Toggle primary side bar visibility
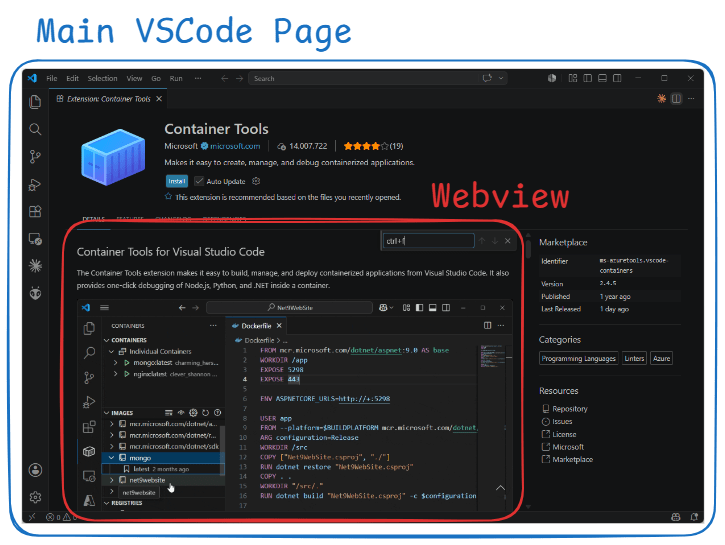Screen dimensions: 725x545 pos(588,78)
